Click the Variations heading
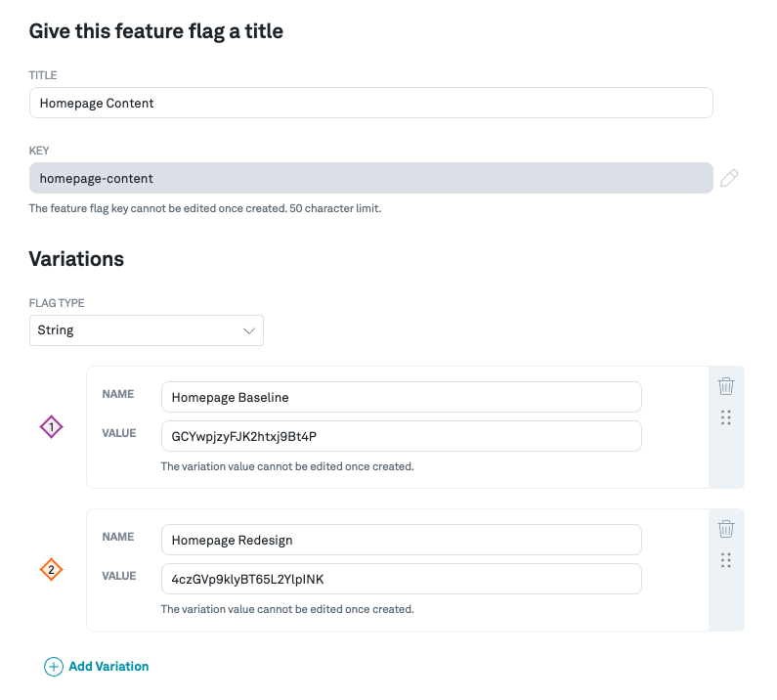The image size is (777, 700). point(76,259)
